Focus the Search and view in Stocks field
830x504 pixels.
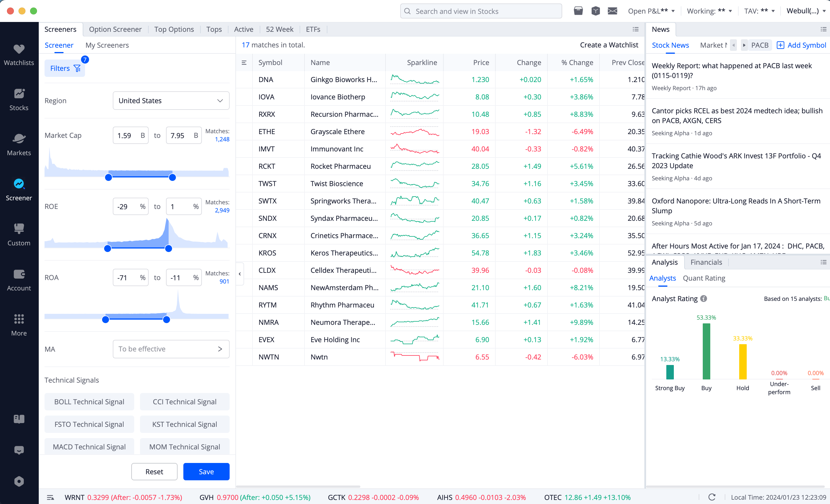click(481, 11)
